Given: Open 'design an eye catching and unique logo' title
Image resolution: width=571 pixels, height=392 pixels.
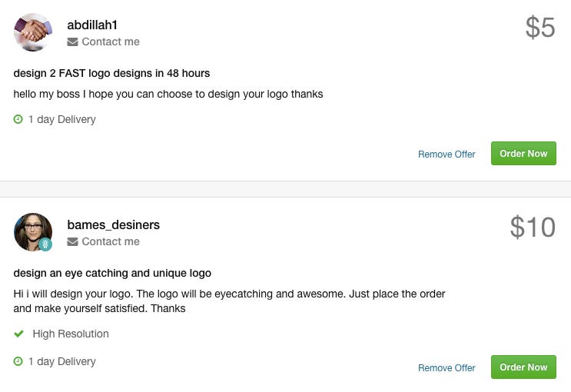Looking at the screenshot, I should 112,273.
